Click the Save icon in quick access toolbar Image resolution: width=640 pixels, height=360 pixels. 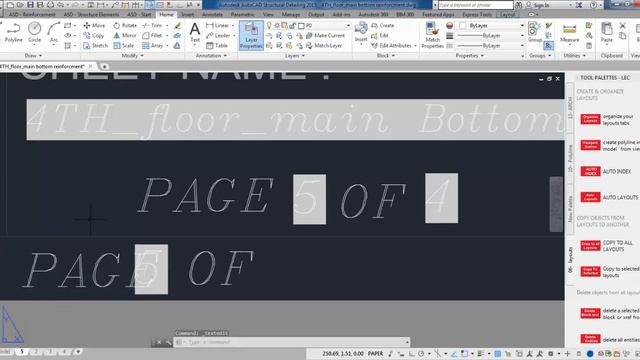pyautogui.click(x=30, y=5)
